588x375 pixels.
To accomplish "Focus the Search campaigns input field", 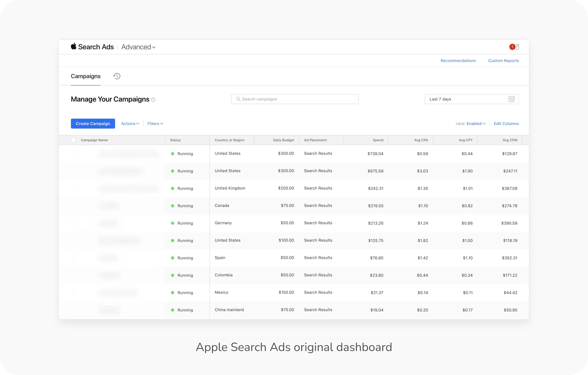I will point(295,99).
